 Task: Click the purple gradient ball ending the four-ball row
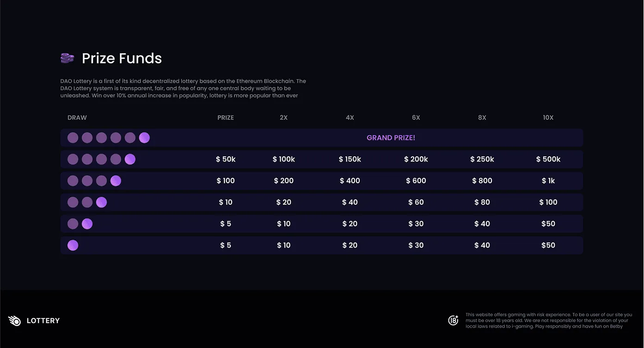tap(116, 180)
